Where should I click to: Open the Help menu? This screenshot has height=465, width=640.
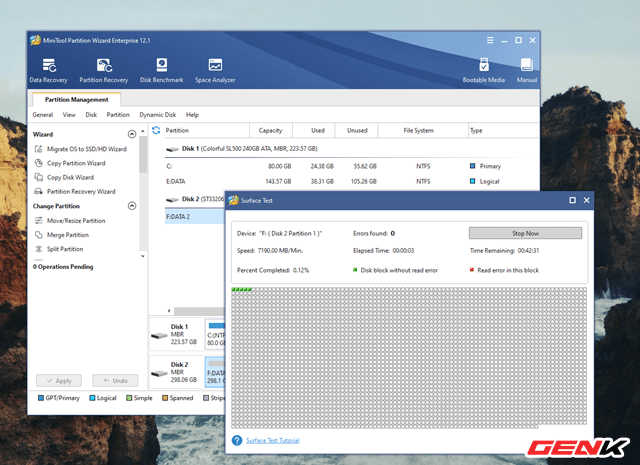coord(192,115)
